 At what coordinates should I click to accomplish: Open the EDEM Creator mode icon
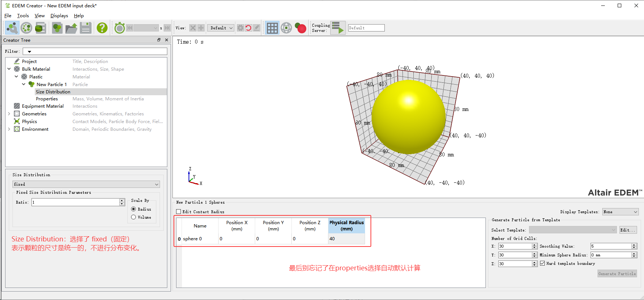[12, 28]
